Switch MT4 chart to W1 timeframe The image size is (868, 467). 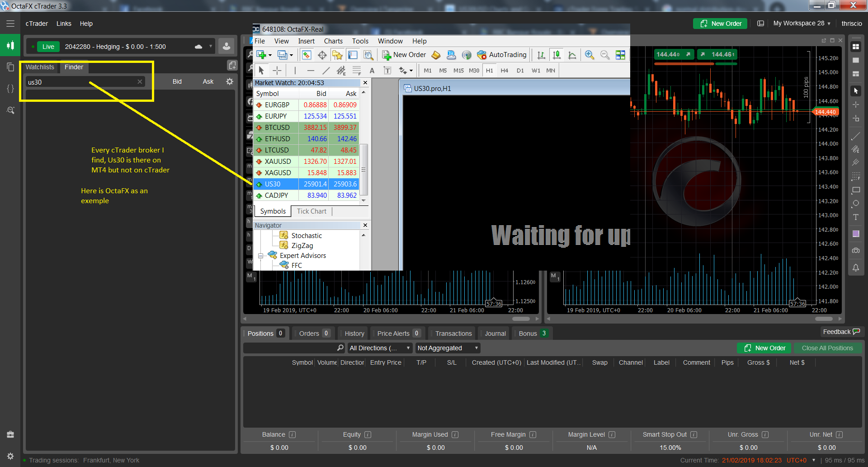pyautogui.click(x=536, y=71)
